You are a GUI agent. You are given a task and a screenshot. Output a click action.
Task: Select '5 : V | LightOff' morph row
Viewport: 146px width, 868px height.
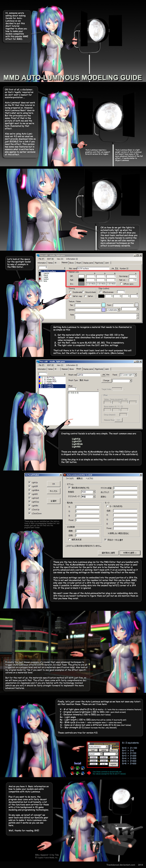(x=52, y=387)
